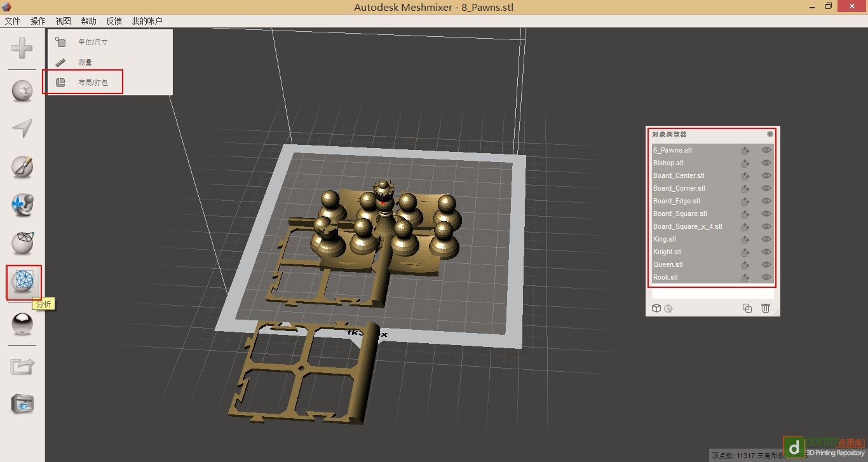This screenshot has height=462, width=868.
Task: Open the Shaders sphere tool
Action: [22, 324]
